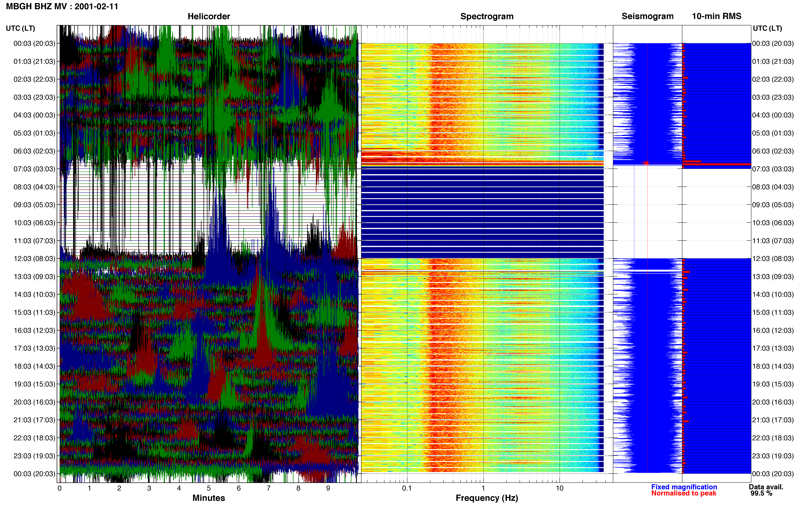Click minute tick label 7 on helicorder axis
Image resolution: width=812 pixels, height=508 pixels.
269,488
